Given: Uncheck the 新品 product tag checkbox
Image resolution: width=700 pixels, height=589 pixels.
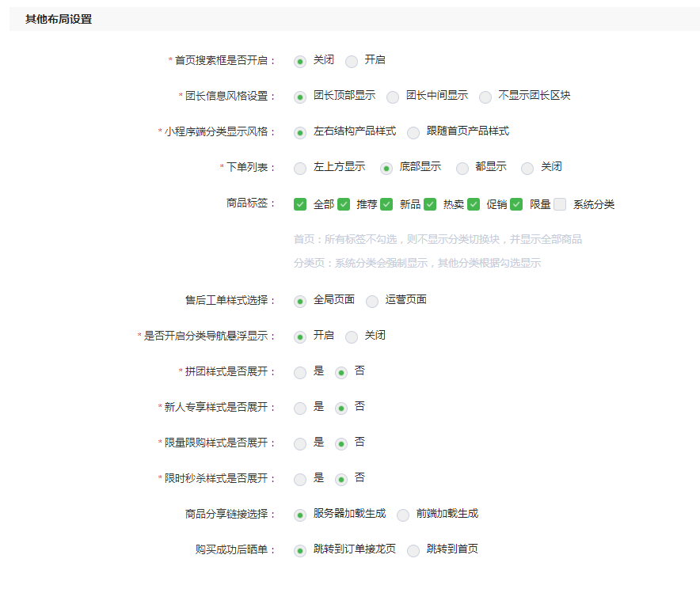Looking at the screenshot, I should point(386,204).
